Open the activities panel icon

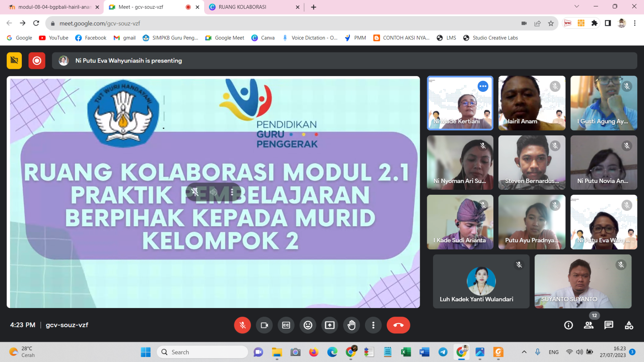click(x=629, y=325)
